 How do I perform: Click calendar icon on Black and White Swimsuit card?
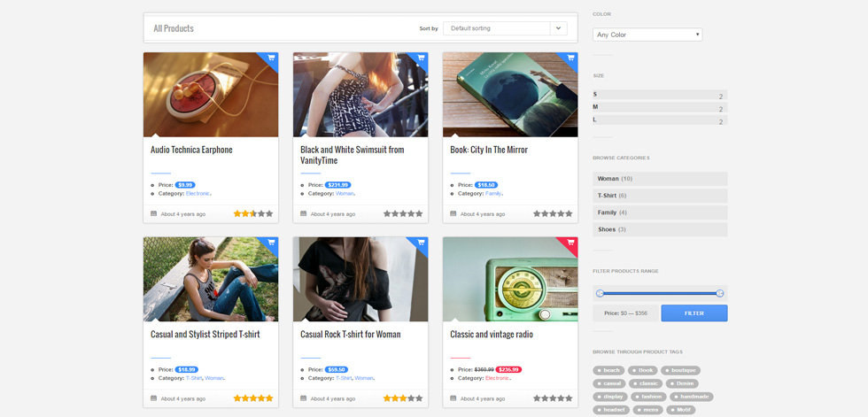[303, 213]
